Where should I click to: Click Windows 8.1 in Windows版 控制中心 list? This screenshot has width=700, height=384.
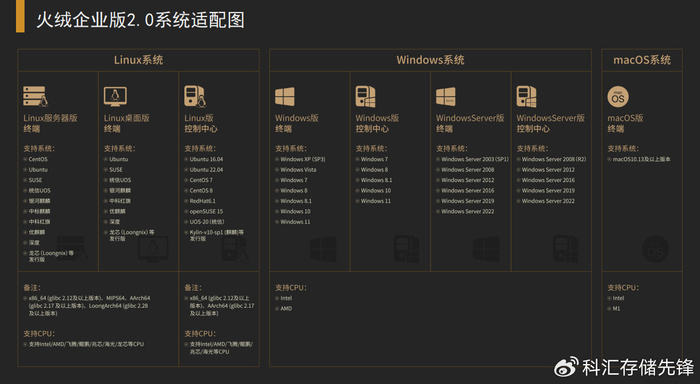(376, 180)
